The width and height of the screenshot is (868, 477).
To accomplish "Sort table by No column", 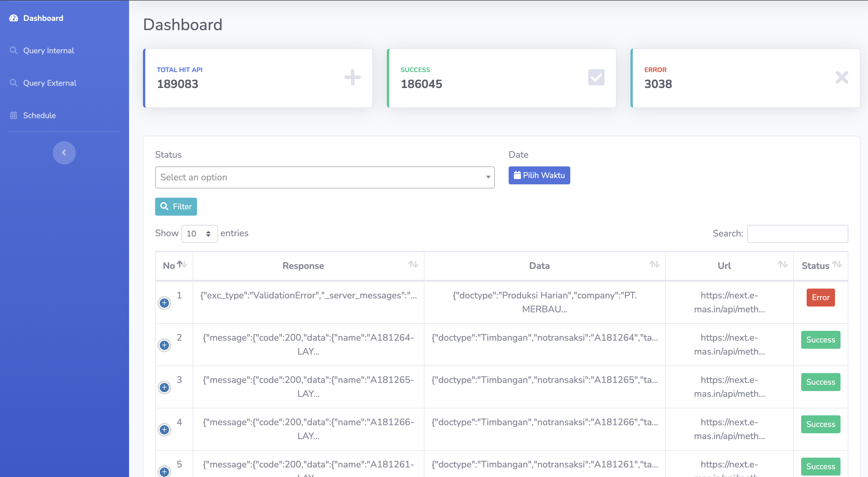I will click(174, 266).
